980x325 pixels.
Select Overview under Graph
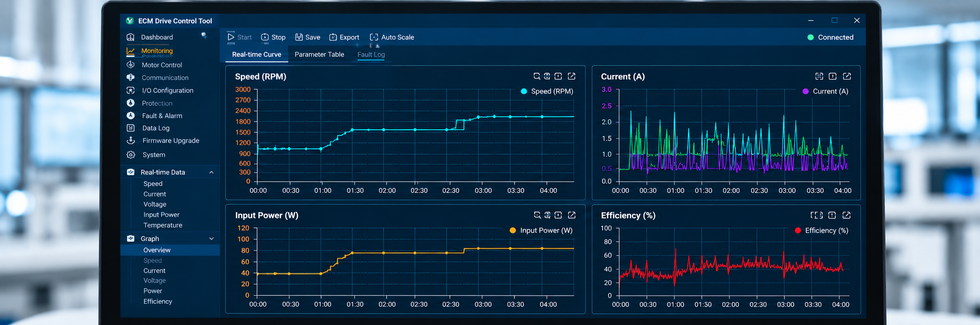170,250
